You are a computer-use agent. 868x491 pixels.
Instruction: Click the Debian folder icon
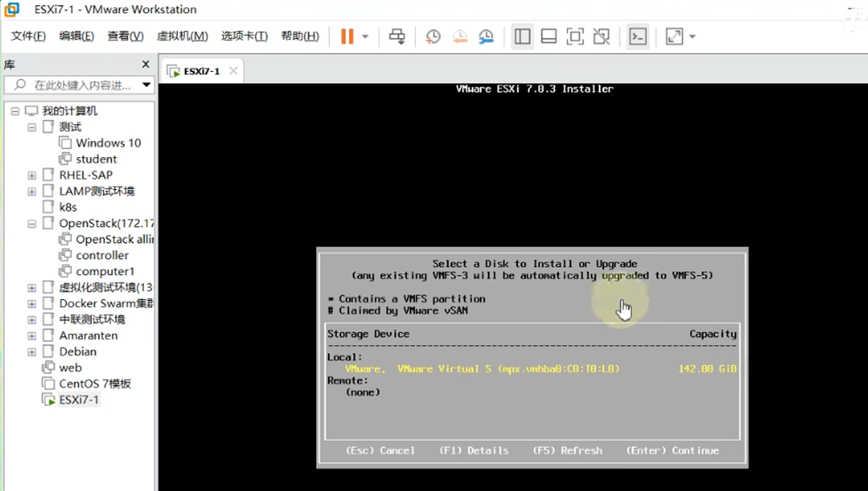pyautogui.click(x=48, y=351)
